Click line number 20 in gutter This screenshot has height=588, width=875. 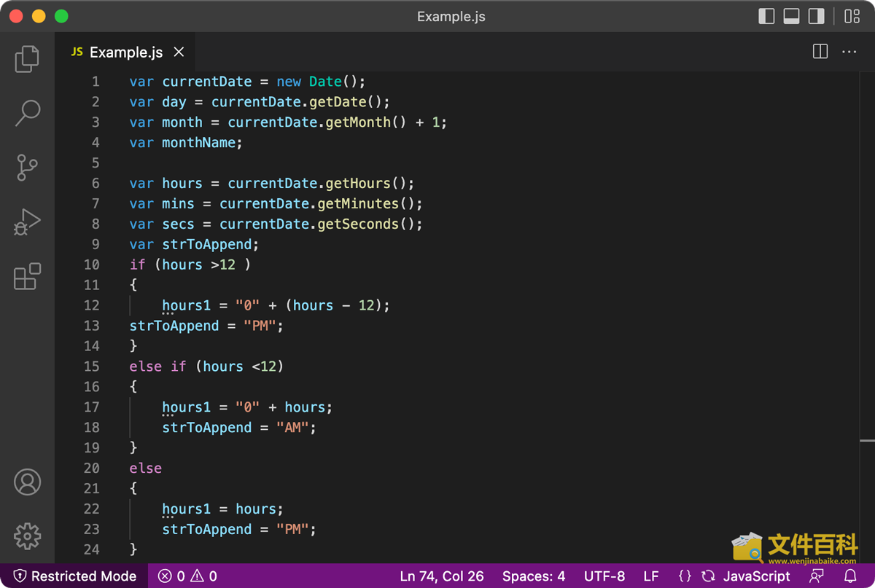click(91, 468)
